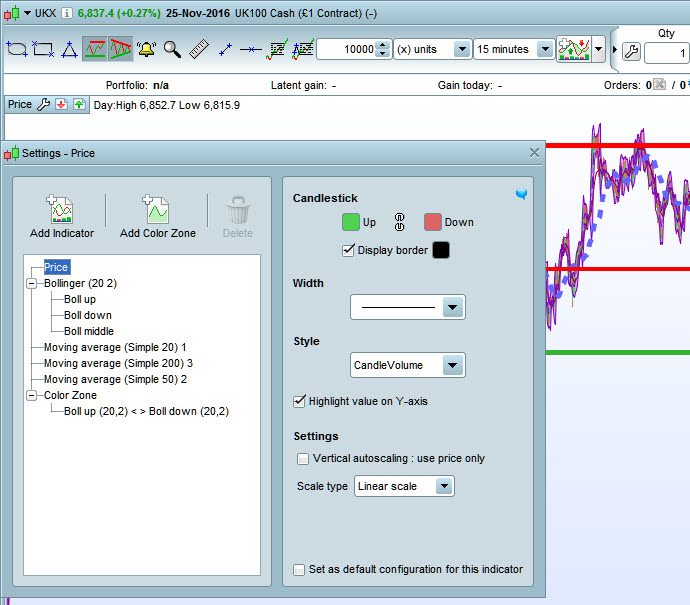Open the red Down candle color swatch
Screen dimensions: 690x605
pos(433,222)
